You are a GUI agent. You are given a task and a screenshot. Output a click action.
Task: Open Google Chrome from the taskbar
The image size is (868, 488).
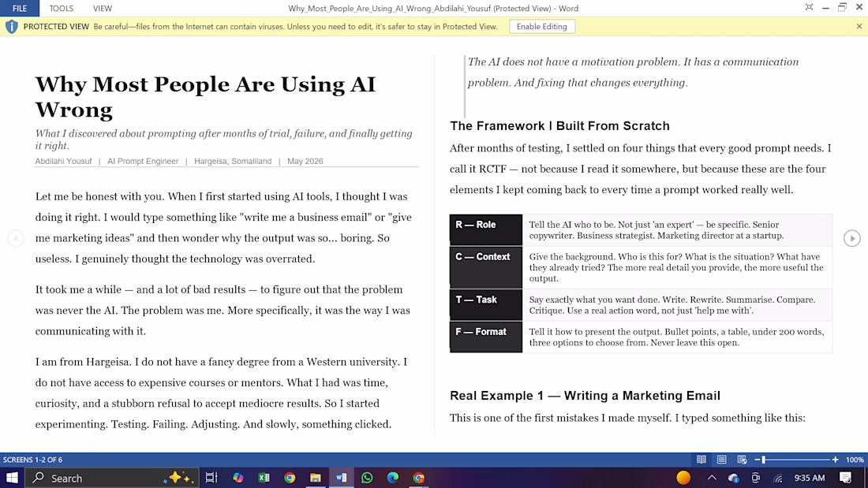pos(290,478)
